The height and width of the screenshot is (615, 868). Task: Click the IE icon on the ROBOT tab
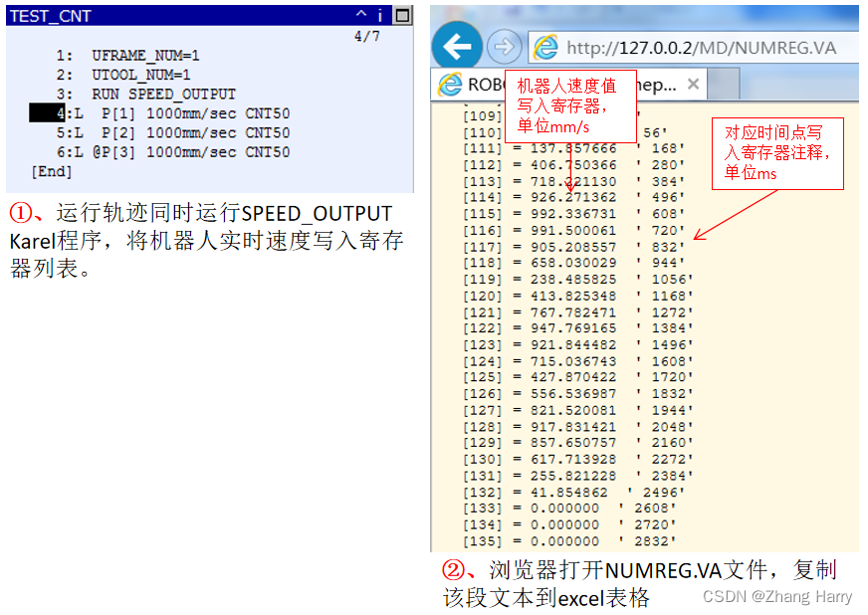pos(450,85)
